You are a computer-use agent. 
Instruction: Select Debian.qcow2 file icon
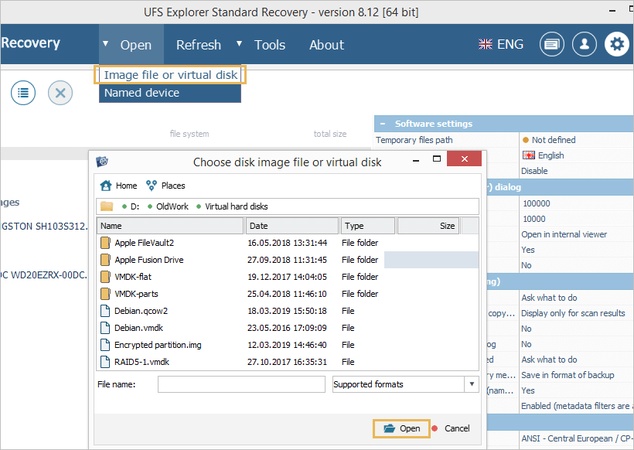(x=105, y=311)
